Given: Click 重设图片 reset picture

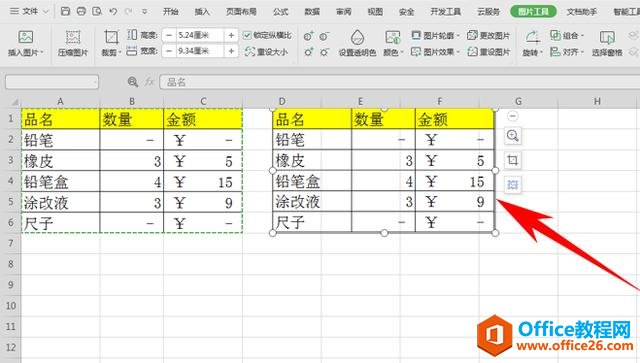Looking at the screenshot, I should point(489,52).
